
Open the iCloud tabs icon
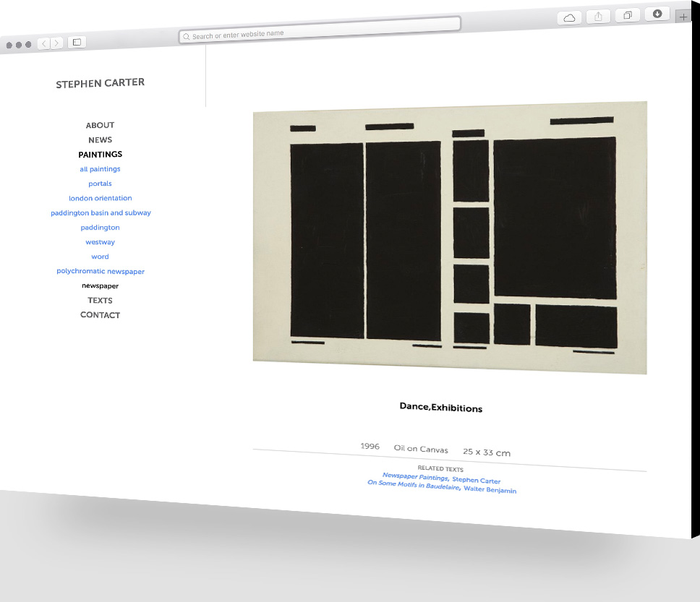pos(569,18)
